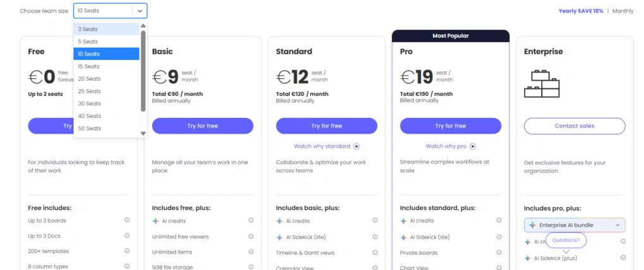The image size is (644, 270).
Task: Click Contact sales button
Action: (x=574, y=126)
